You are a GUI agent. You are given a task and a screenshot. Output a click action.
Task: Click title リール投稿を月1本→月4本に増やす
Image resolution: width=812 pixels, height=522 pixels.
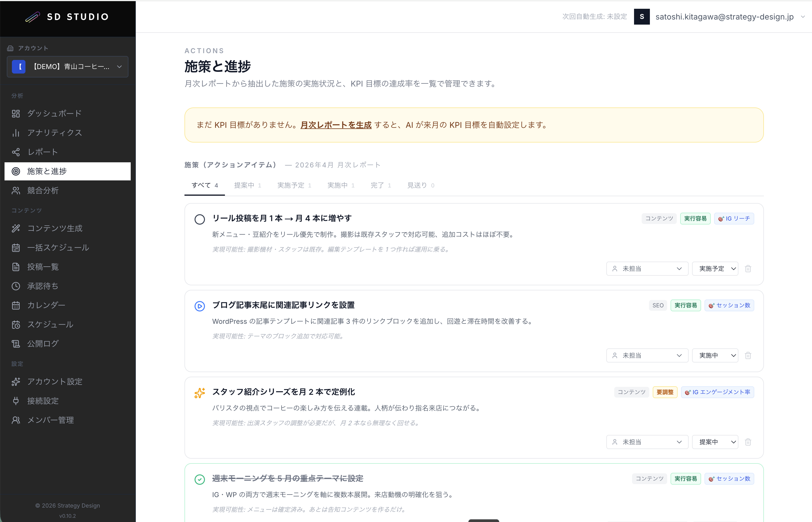pos(282,218)
